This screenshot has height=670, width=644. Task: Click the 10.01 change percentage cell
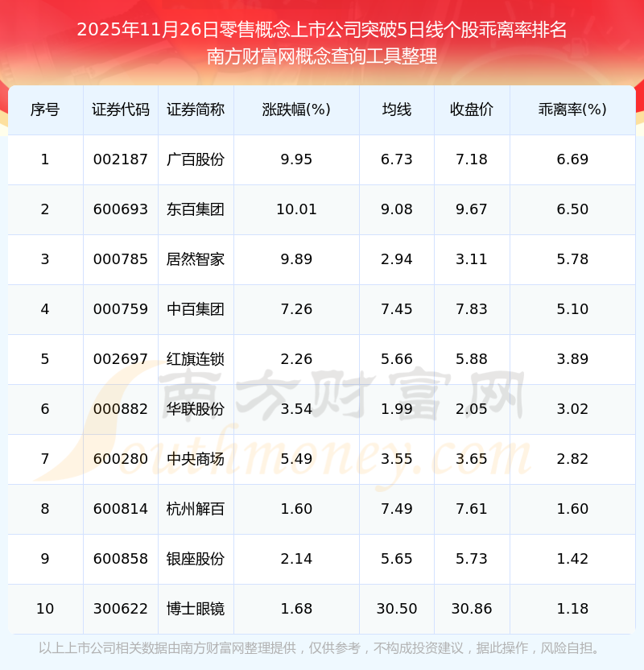pyautogui.click(x=296, y=209)
